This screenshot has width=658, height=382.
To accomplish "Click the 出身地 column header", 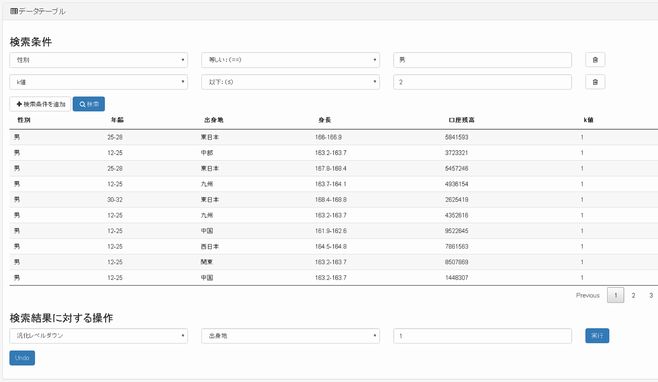I will coord(214,120).
